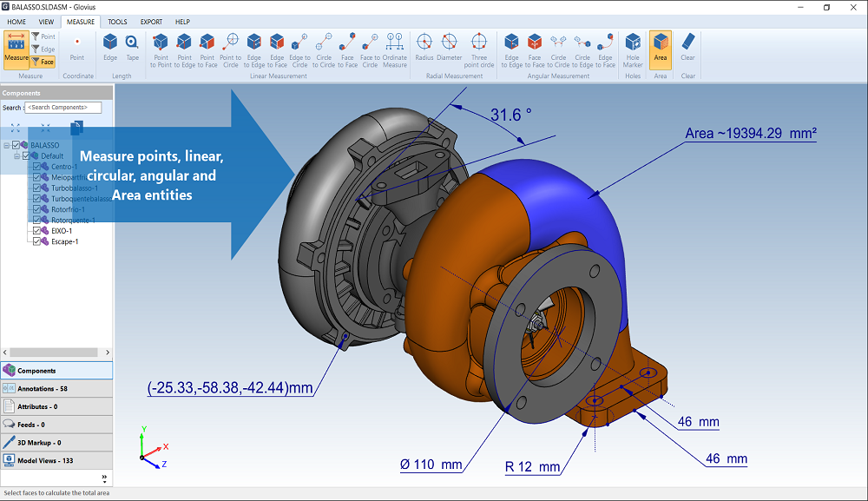This screenshot has width=868, height=501.
Task: Select the Point coordinate tool
Action: (x=77, y=49)
